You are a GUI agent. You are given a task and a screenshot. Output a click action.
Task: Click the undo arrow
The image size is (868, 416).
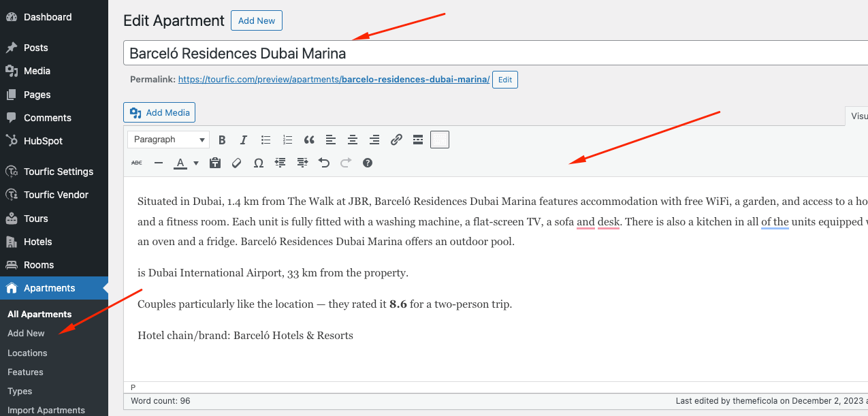(324, 163)
